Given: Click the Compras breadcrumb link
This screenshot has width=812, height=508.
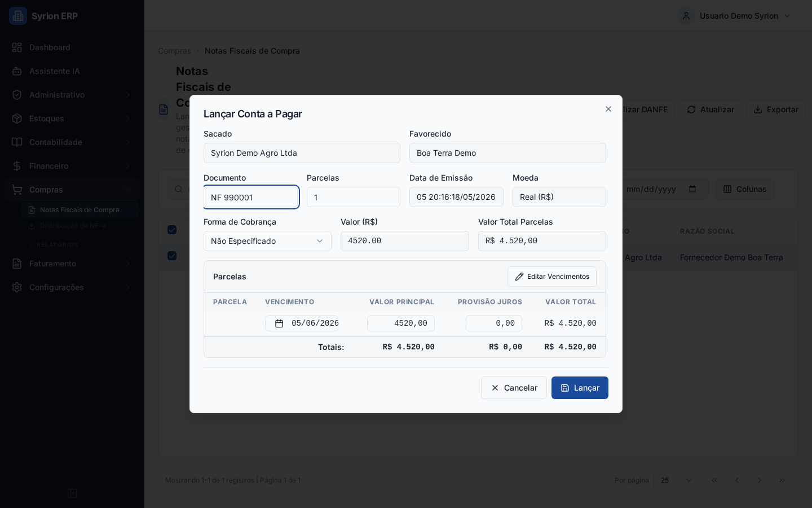Looking at the screenshot, I should point(175,51).
